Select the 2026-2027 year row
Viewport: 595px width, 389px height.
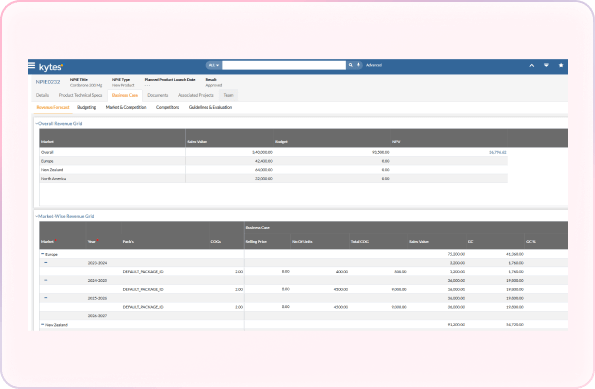(x=304, y=316)
